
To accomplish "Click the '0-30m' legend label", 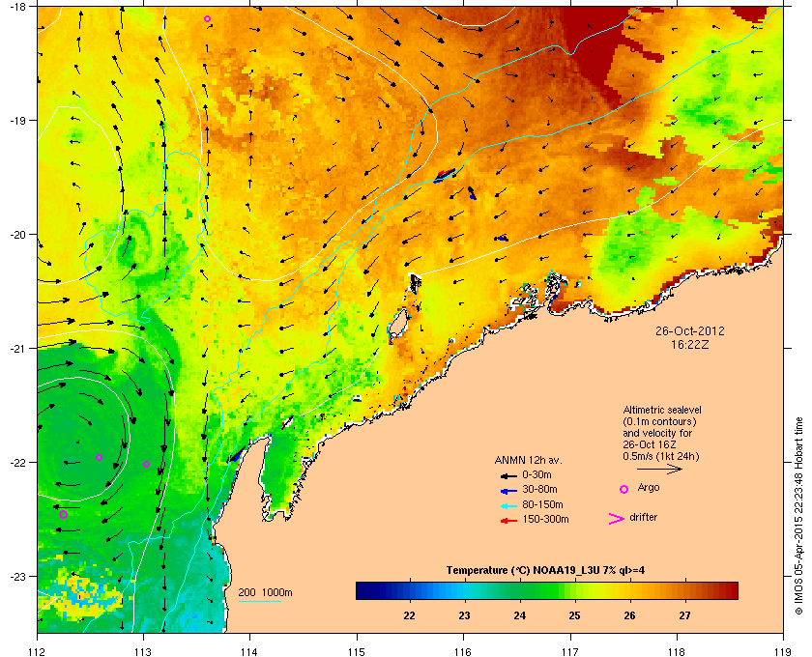I will (x=536, y=474).
